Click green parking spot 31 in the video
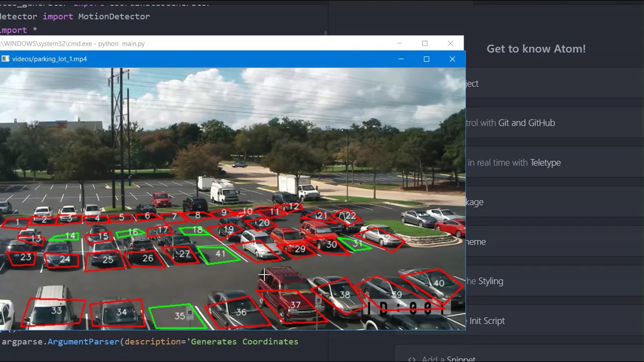644x362 pixels. (355, 244)
